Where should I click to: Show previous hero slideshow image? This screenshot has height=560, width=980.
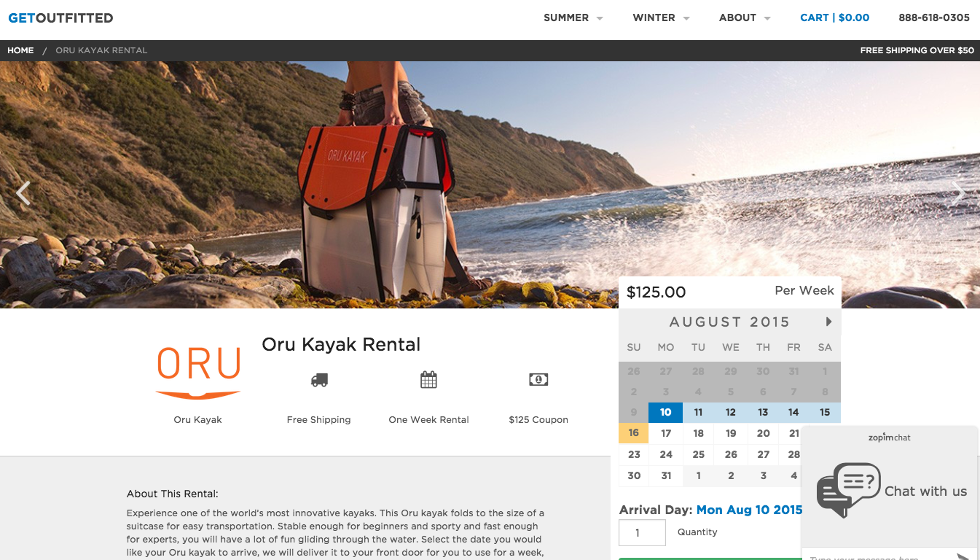pyautogui.click(x=23, y=193)
